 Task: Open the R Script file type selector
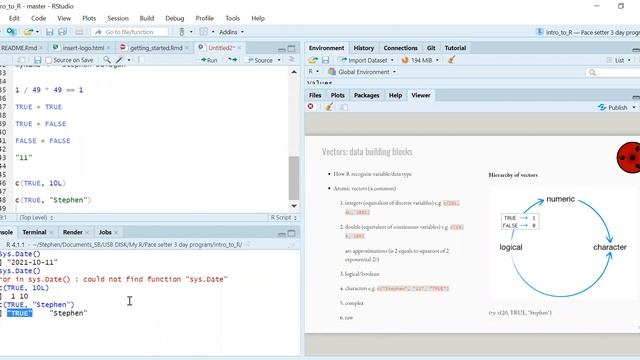284,218
